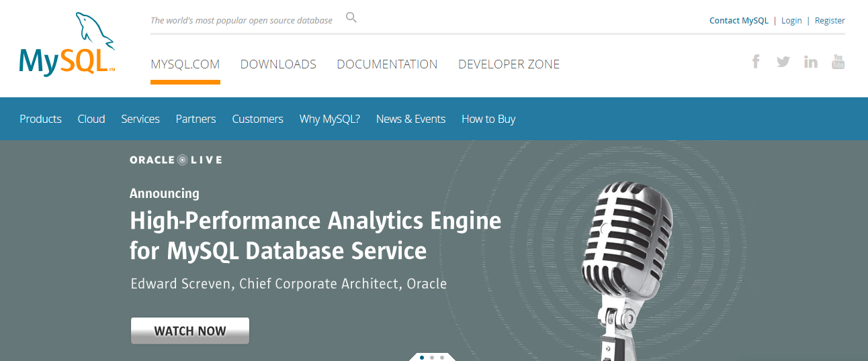Open the Cloud menu item

click(x=91, y=119)
